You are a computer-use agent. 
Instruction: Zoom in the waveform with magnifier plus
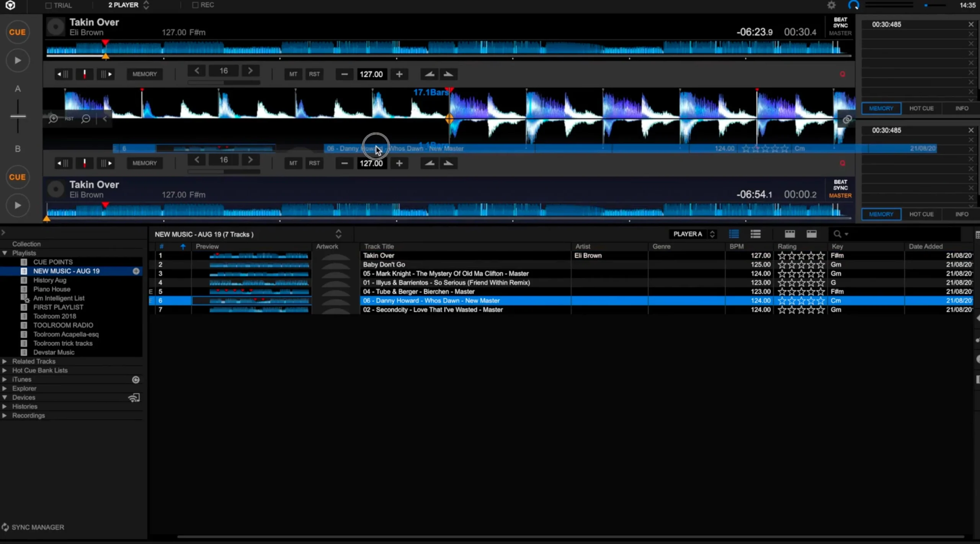click(53, 119)
